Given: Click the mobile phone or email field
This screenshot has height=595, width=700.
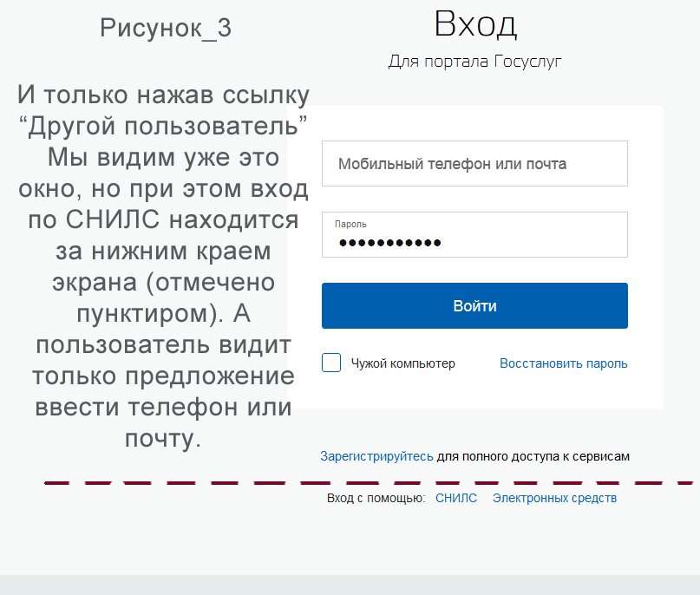Looking at the screenshot, I should 474,164.
